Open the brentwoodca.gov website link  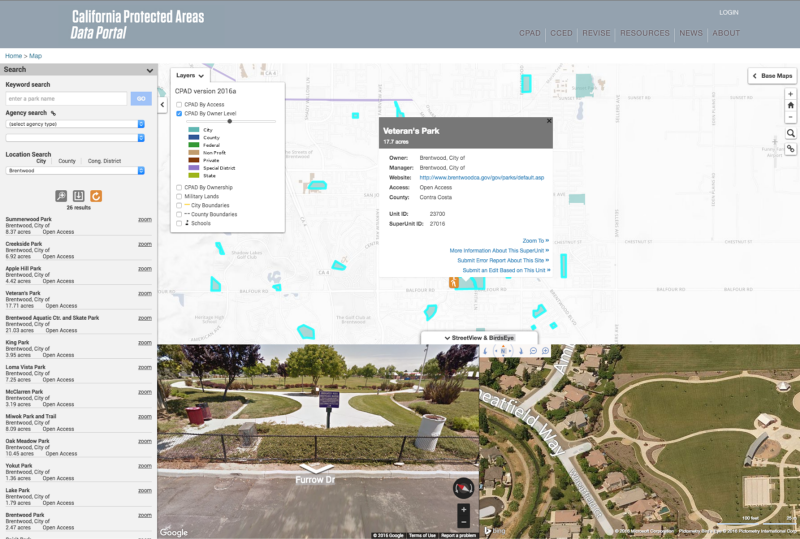coord(482,178)
